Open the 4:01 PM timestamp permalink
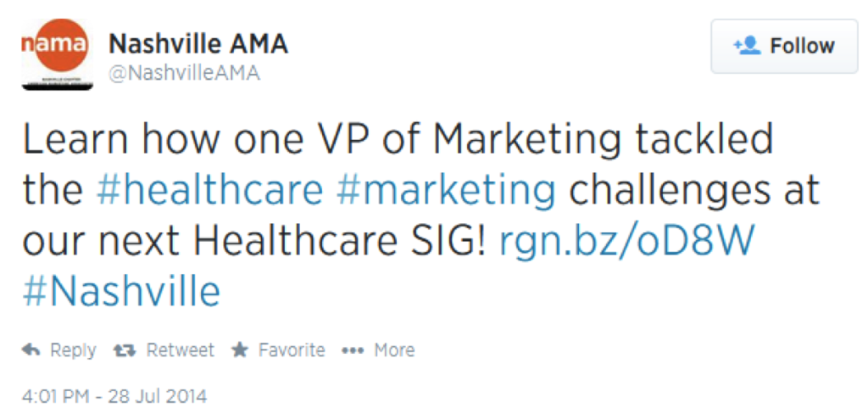 click(114, 396)
